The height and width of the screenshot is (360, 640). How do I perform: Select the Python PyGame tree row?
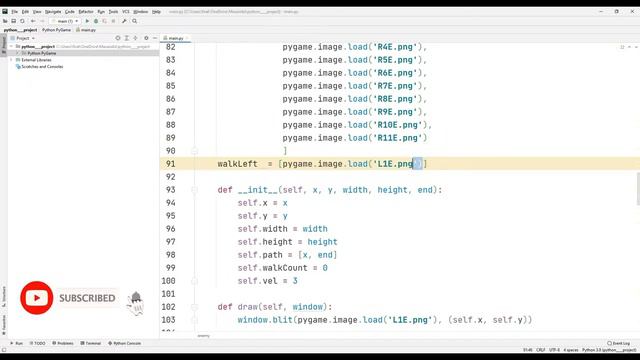coord(83,53)
